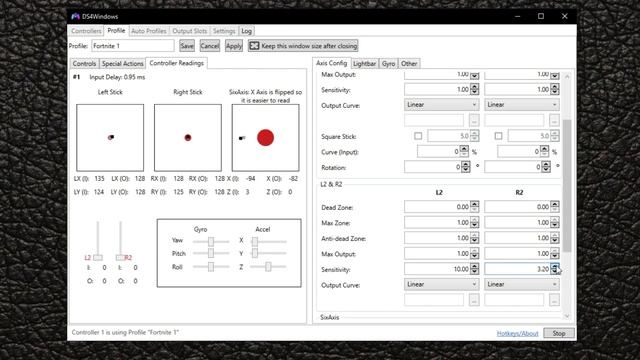Click the L2 Sensitivity value field

(437, 269)
